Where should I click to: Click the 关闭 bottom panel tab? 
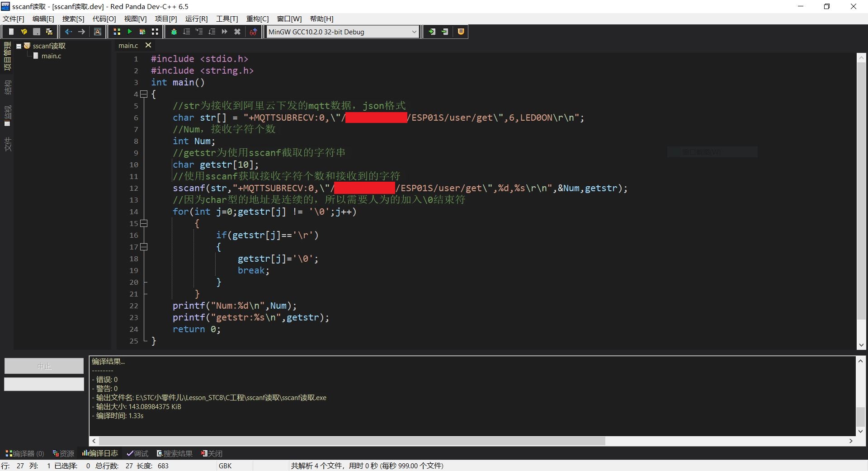pyautogui.click(x=212, y=453)
